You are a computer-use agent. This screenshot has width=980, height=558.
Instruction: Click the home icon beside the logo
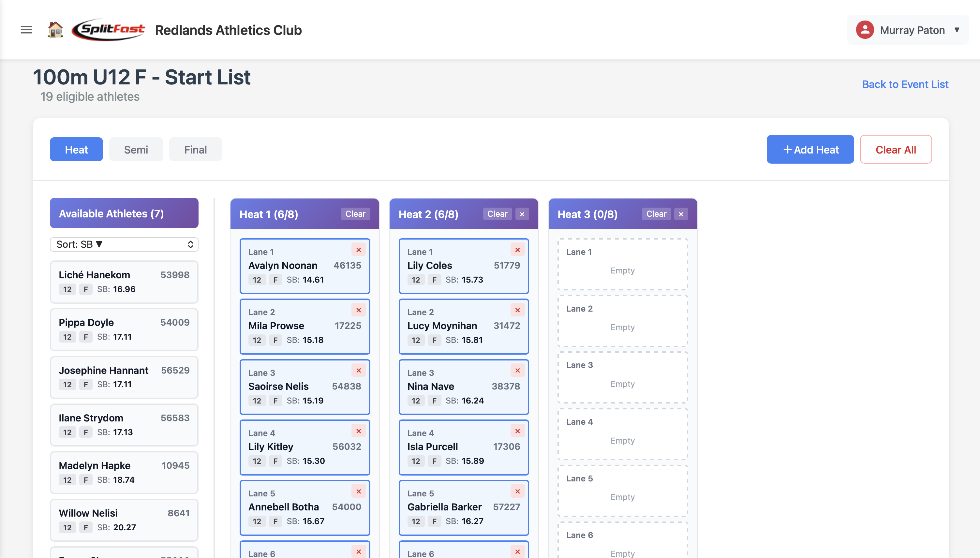click(x=55, y=30)
